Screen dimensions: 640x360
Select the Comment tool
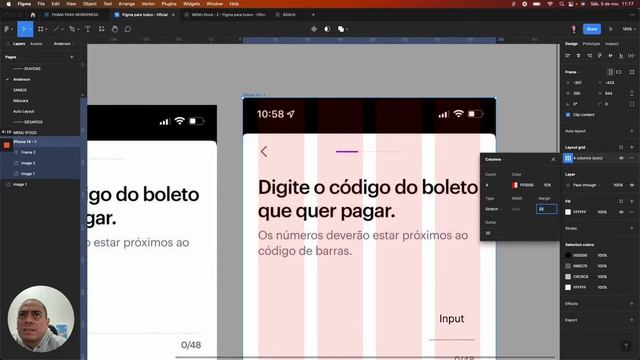point(128,29)
